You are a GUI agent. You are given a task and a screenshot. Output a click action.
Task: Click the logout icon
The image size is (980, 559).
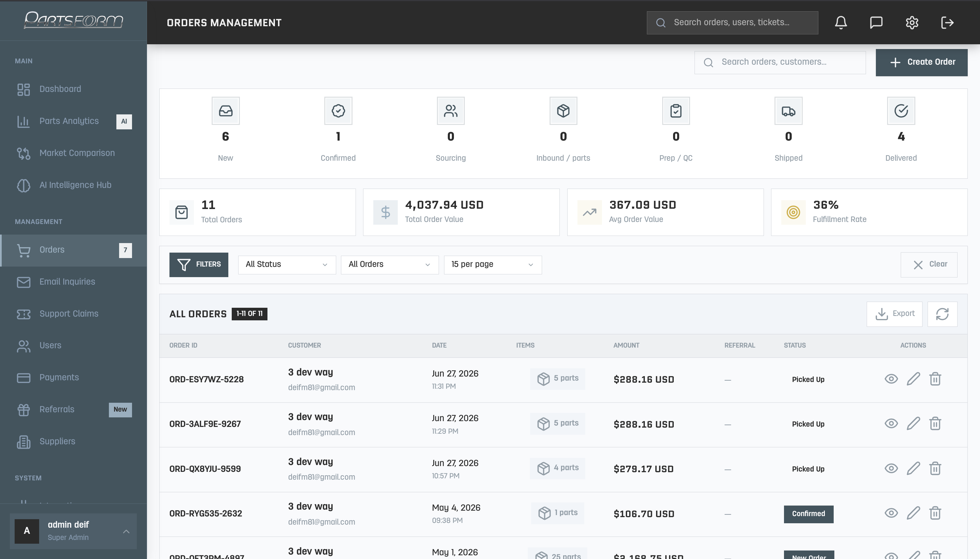coord(947,23)
